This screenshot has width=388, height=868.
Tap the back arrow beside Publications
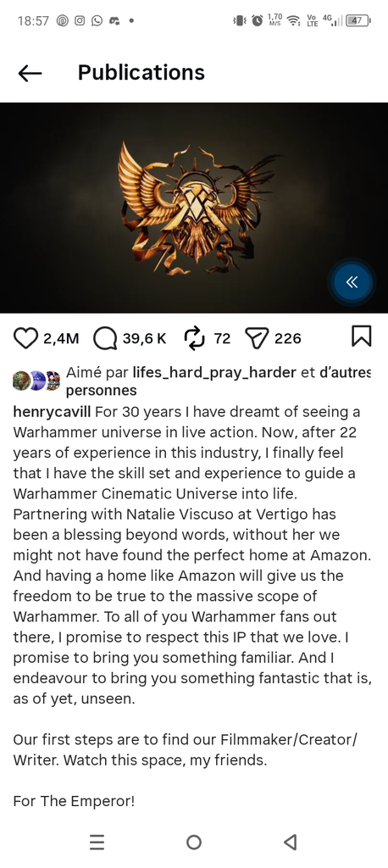click(30, 73)
